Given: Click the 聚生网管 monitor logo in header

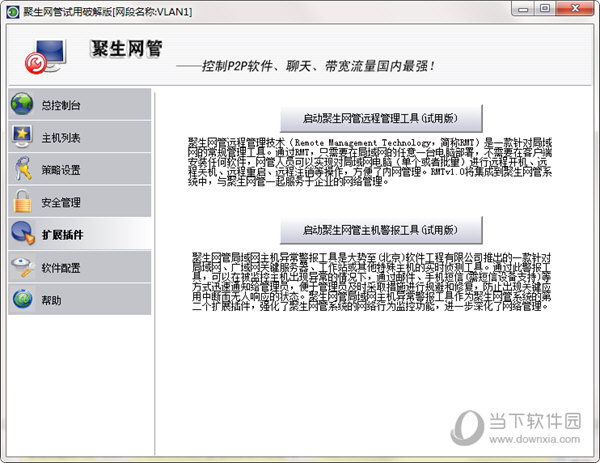Looking at the screenshot, I should click(46, 57).
